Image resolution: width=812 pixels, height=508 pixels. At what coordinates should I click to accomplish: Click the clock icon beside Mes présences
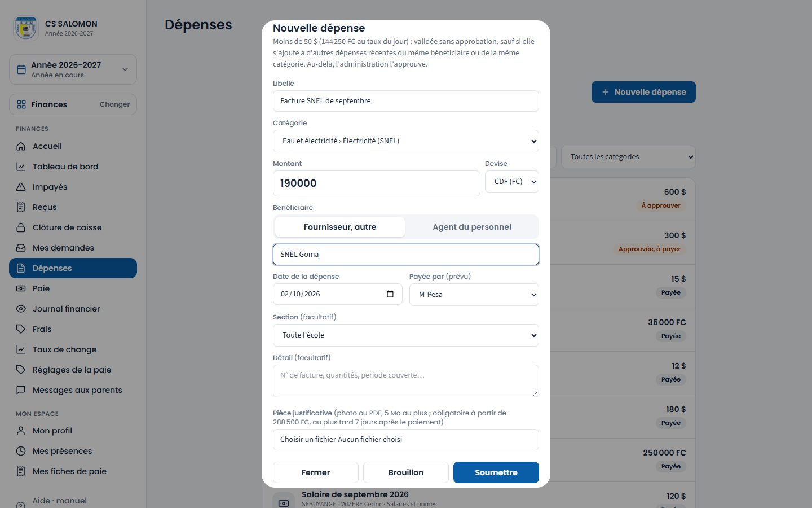point(21,451)
